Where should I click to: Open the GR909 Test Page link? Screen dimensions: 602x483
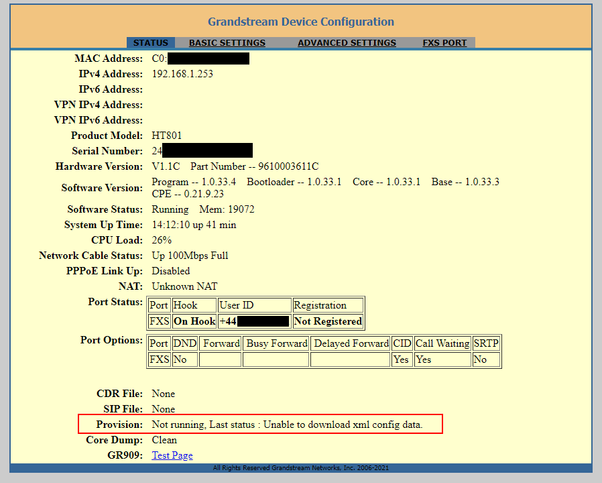172,455
